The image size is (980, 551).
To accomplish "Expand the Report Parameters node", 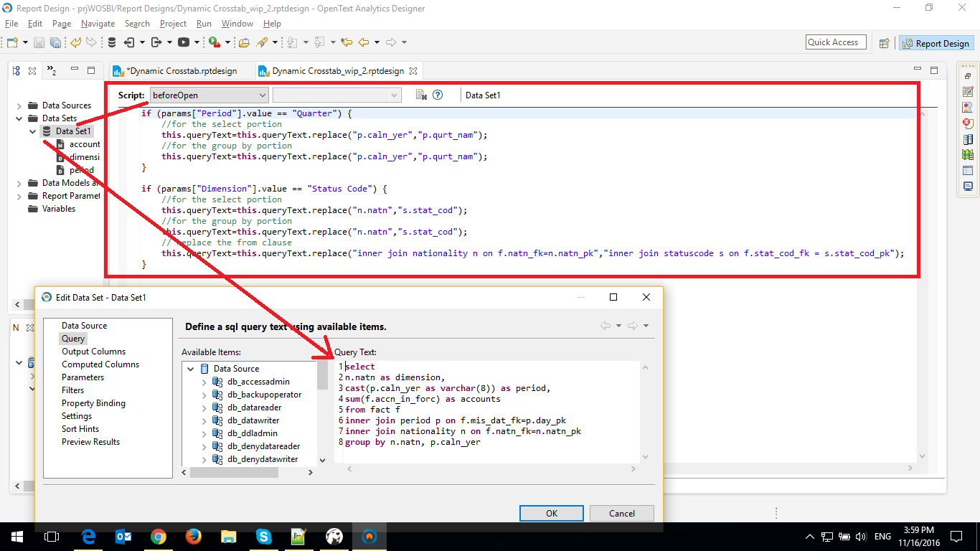I will pos(19,196).
